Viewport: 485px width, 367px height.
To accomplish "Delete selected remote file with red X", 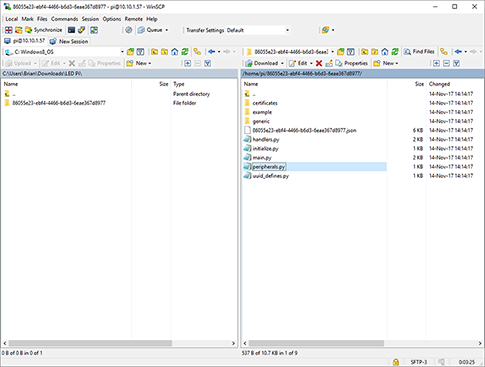I will coord(319,63).
